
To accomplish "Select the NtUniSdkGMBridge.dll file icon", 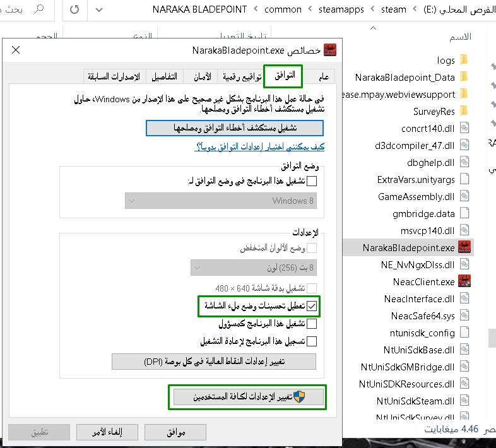I will click(464, 367).
